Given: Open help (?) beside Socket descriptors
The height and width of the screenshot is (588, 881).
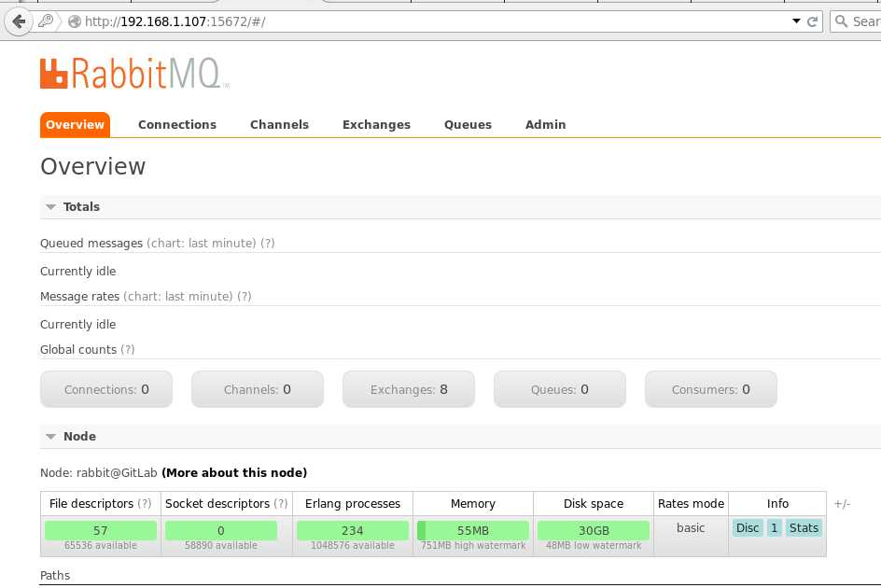Looking at the screenshot, I should point(280,504).
